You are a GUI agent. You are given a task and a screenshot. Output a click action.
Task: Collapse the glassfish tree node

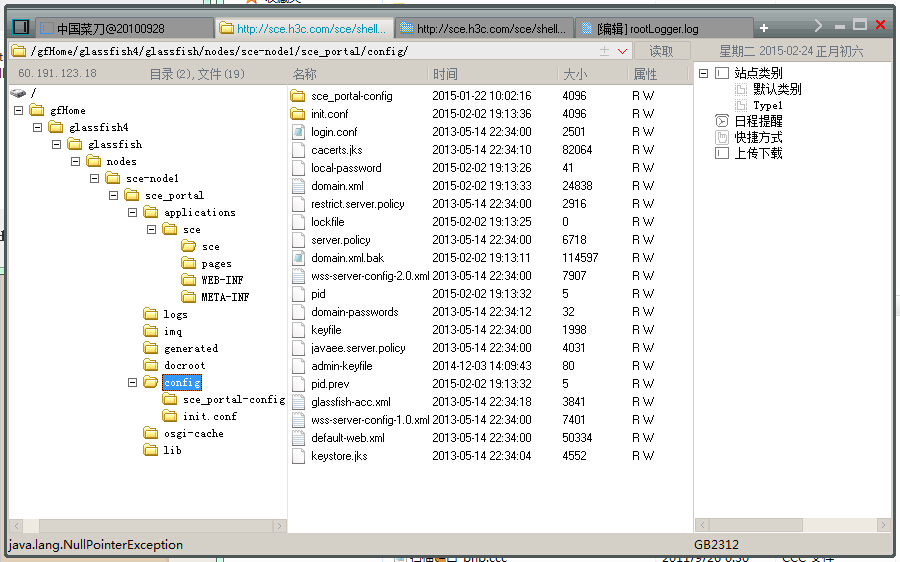coord(56,144)
